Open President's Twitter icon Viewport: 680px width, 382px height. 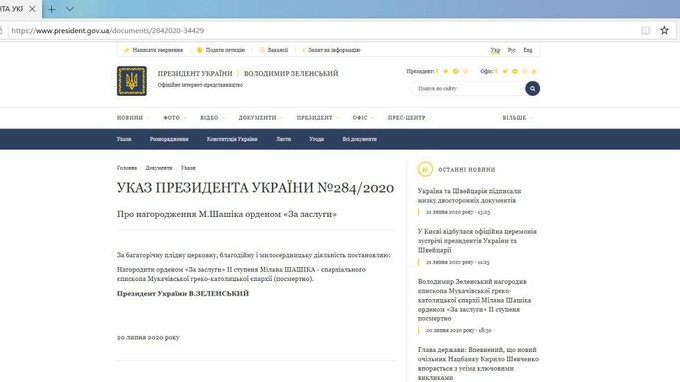[445, 71]
